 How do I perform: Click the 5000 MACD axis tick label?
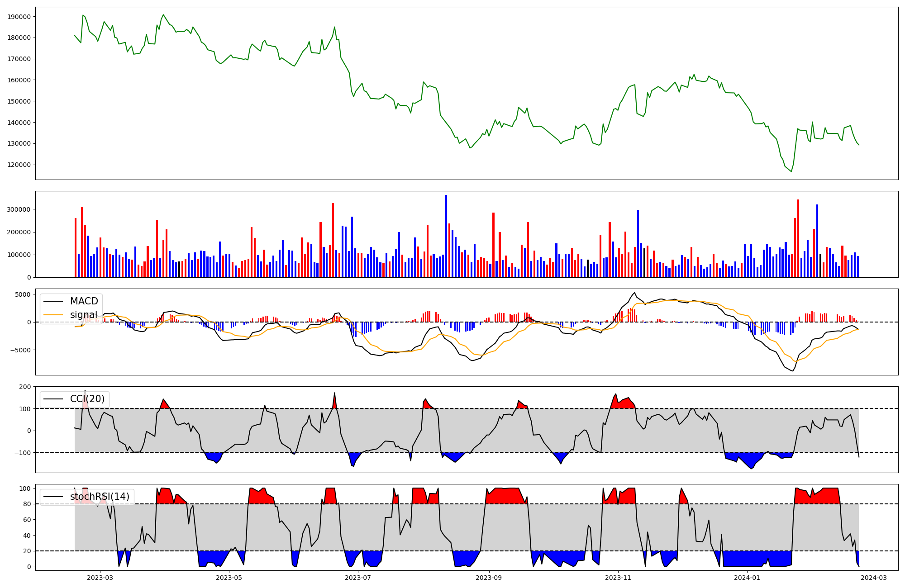(23, 294)
